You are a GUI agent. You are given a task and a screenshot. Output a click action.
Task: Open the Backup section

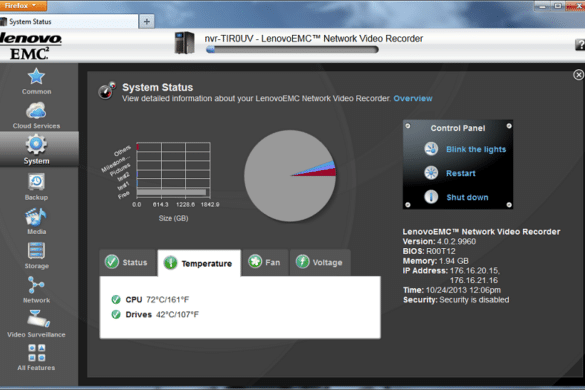36,187
